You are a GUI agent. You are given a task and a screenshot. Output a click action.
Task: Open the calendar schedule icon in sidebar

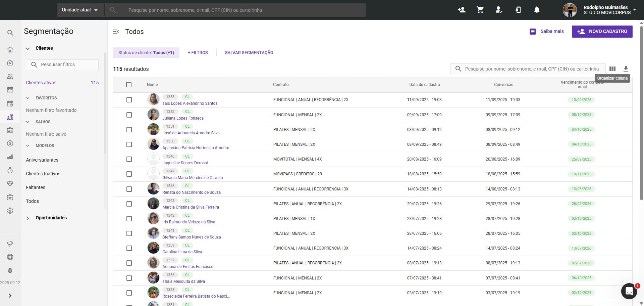pos(10,90)
